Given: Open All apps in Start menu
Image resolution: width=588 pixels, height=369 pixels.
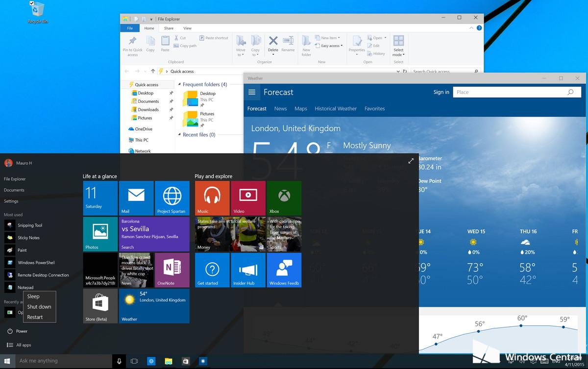Looking at the screenshot, I should [x=19, y=345].
